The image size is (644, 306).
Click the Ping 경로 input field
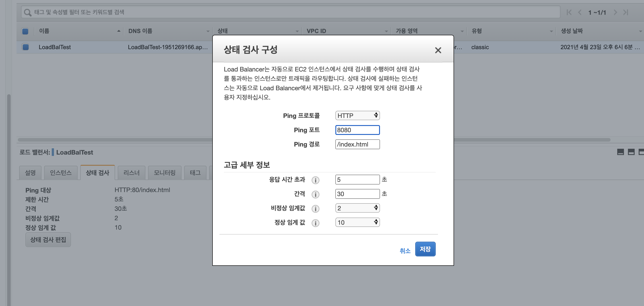[x=357, y=144]
